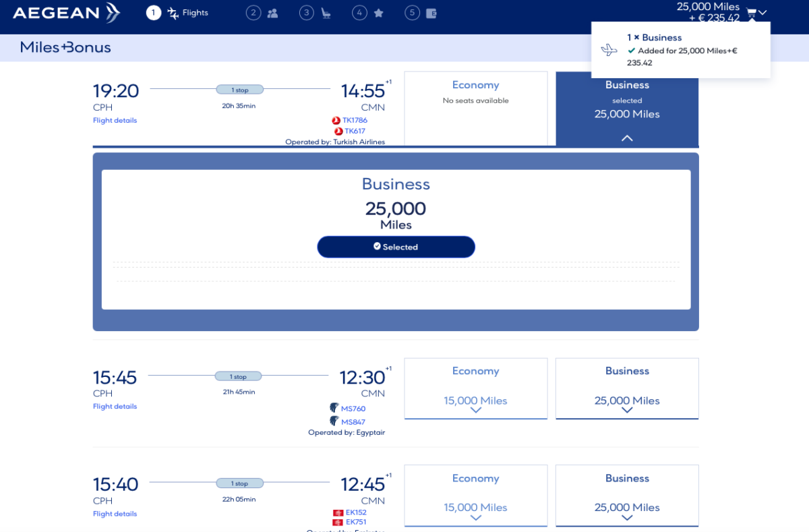The height and width of the screenshot is (532, 809).
Task: Click Egyptair logo beside MS760
Action: (334, 408)
